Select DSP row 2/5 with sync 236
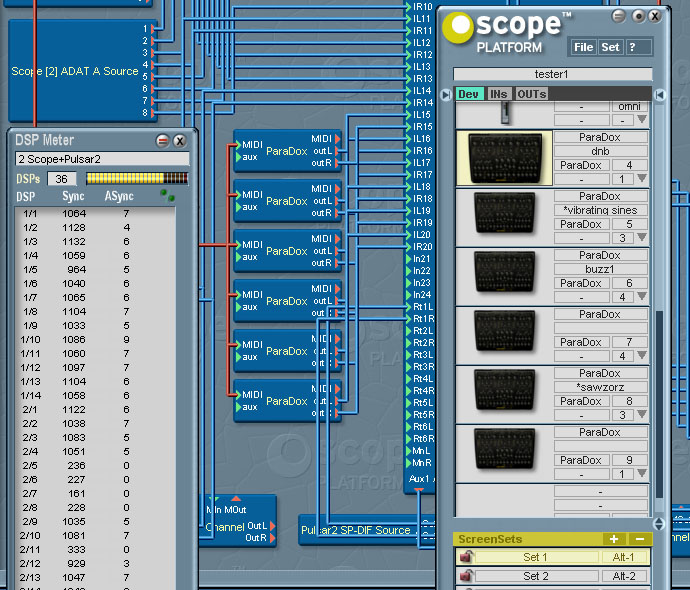This screenshot has width=690, height=590. (95, 465)
